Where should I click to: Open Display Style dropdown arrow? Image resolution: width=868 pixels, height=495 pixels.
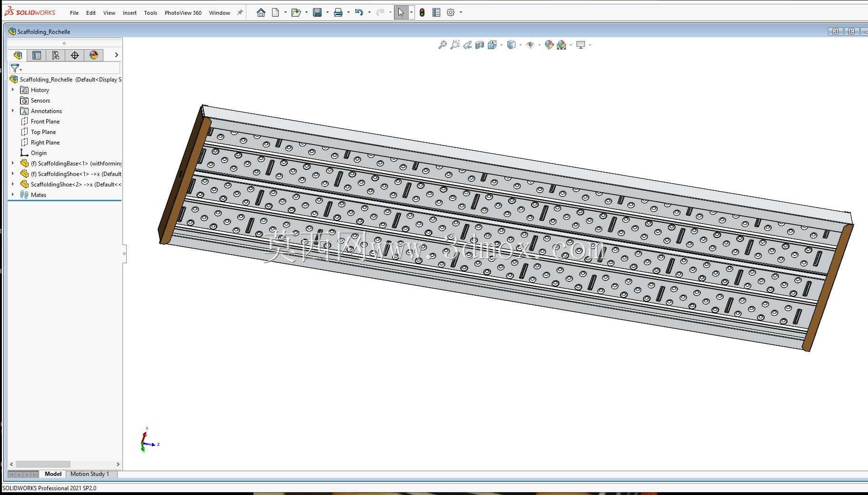[x=520, y=45]
